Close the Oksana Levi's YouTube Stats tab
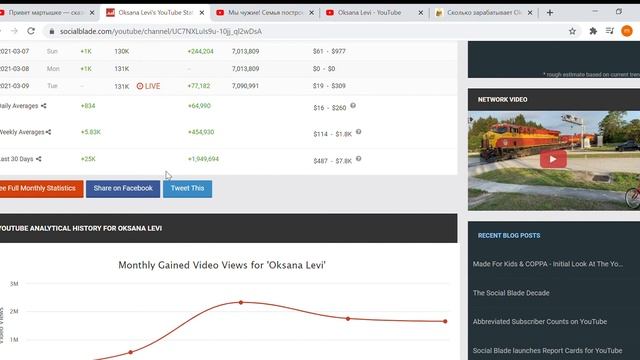Viewport: 640px width, 360px height. point(202,13)
